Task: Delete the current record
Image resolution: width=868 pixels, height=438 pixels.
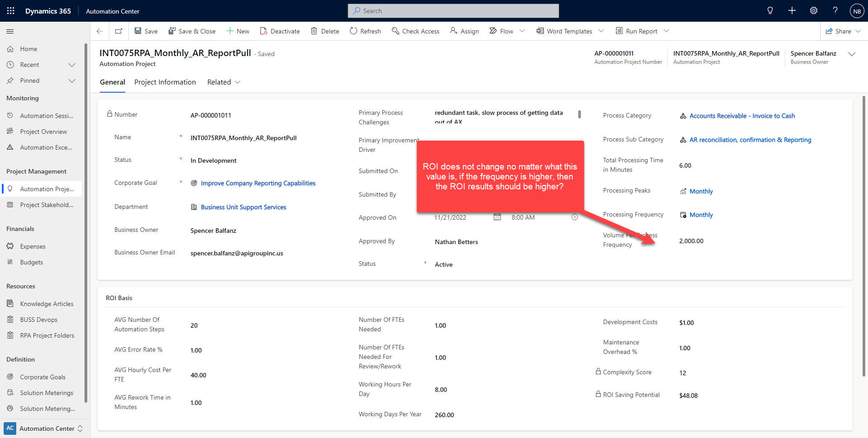Action: tap(325, 31)
